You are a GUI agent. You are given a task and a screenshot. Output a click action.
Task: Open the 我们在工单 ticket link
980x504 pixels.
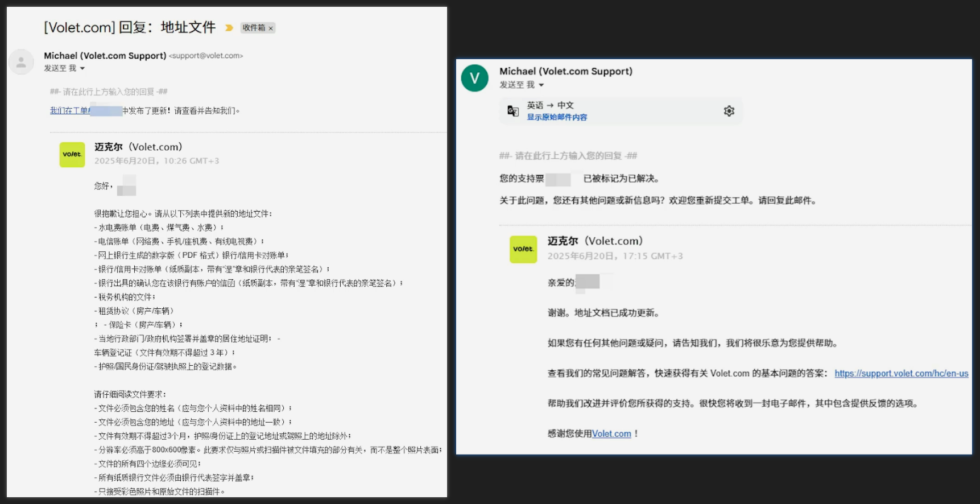70,111
